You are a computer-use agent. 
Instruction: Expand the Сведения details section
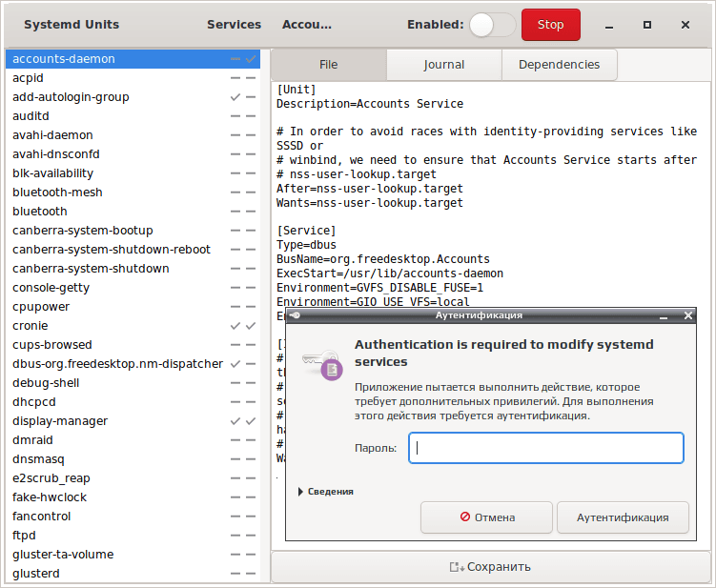pos(326,492)
